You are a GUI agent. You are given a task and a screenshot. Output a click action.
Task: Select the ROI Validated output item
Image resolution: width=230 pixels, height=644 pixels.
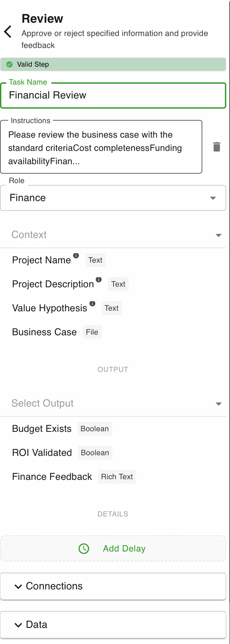point(42,453)
